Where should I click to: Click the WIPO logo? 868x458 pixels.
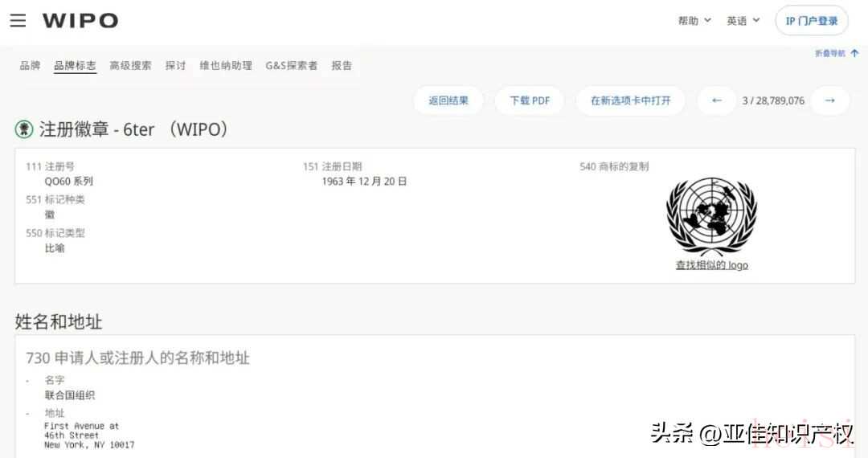pyautogui.click(x=80, y=20)
